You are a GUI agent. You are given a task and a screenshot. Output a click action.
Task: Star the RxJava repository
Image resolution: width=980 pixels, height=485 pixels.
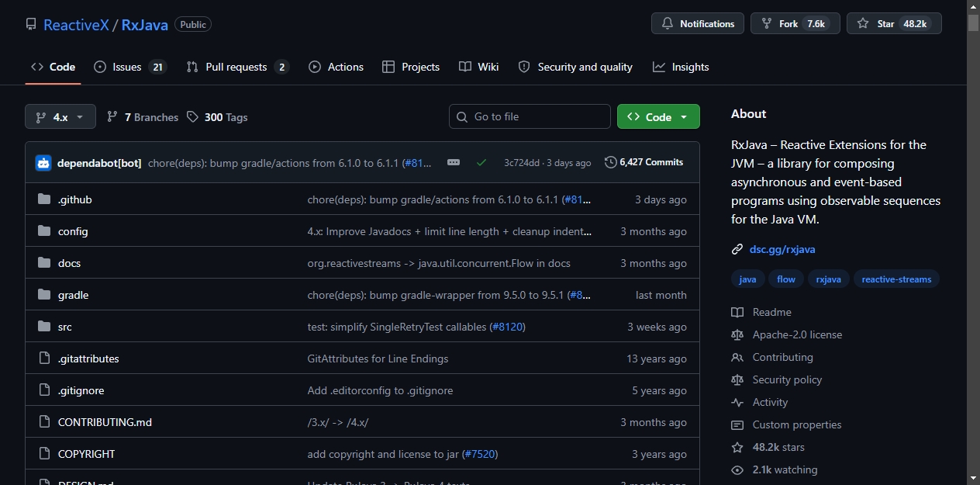[894, 24]
